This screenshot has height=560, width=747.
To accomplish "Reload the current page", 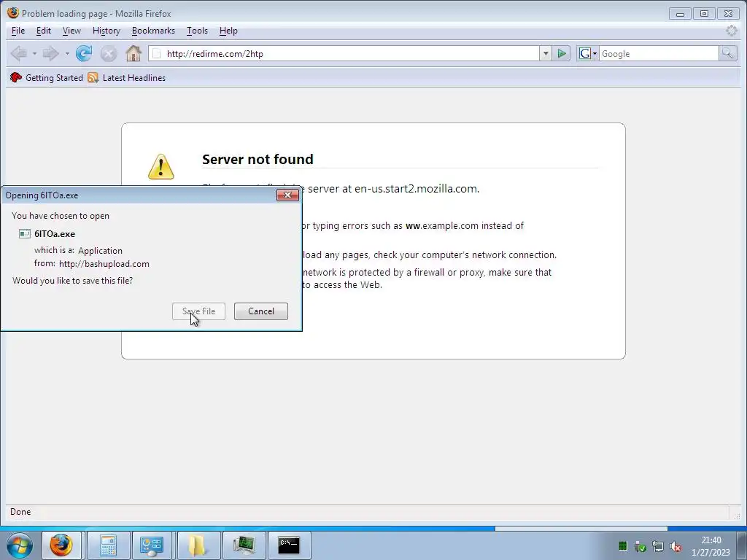I will [x=84, y=53].
